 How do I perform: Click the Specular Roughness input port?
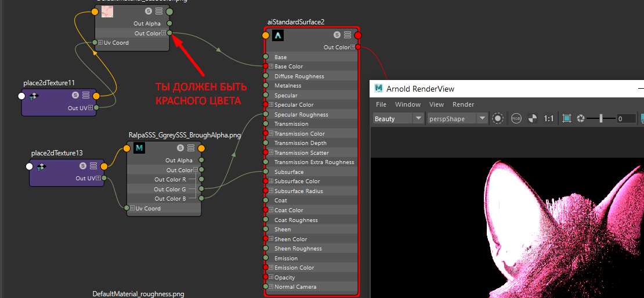266,115
